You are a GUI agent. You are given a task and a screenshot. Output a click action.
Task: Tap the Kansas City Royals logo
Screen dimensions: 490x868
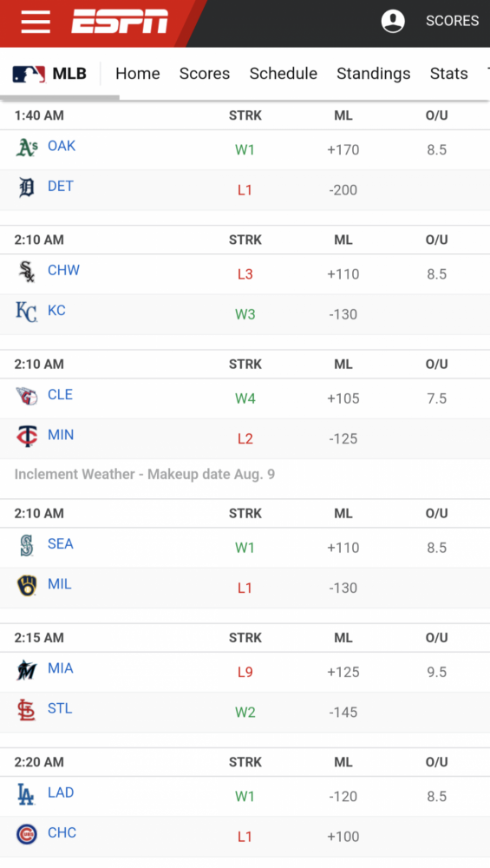click(x=27, y=312)
